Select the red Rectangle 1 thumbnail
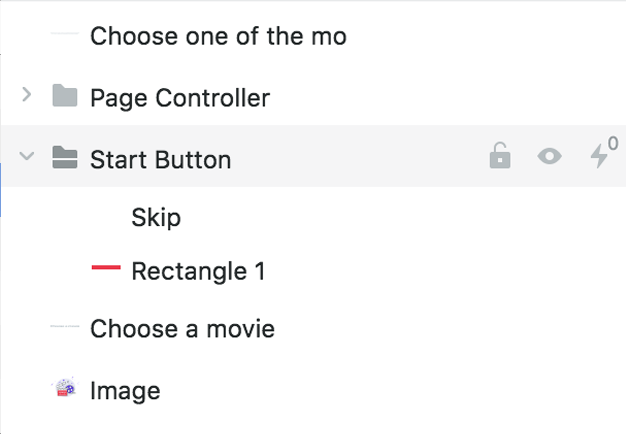The height and width of the screenshot is (434, 626). pyautogui.click(x=106, y=267)
